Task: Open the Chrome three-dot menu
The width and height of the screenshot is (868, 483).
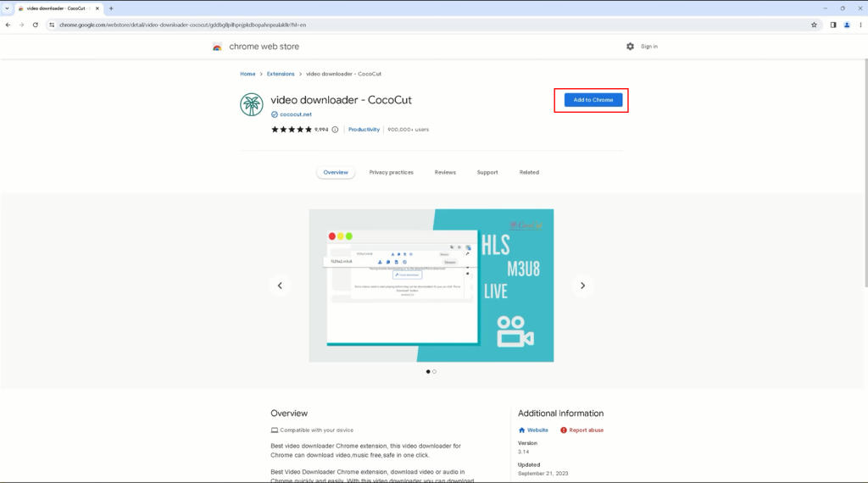Action: click(860, 25)
